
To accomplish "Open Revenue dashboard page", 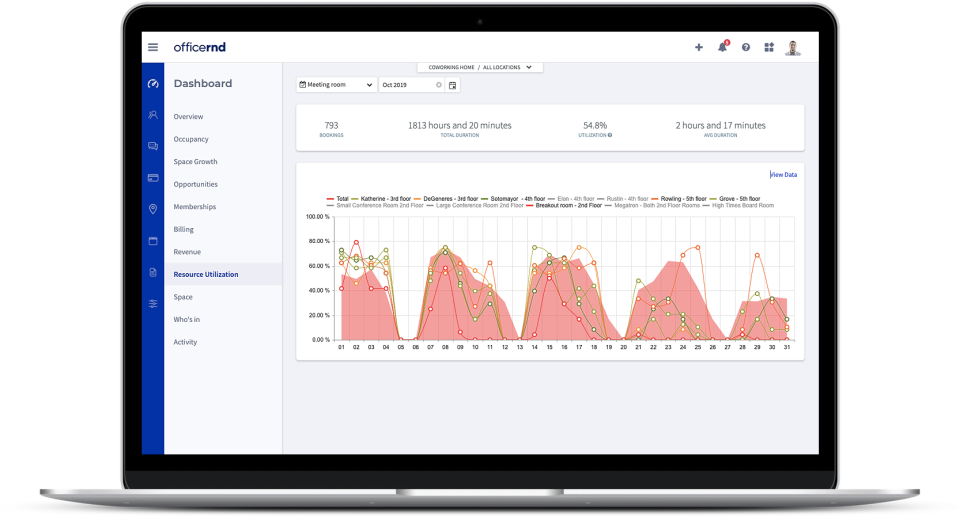I will [x=187, y=252].
